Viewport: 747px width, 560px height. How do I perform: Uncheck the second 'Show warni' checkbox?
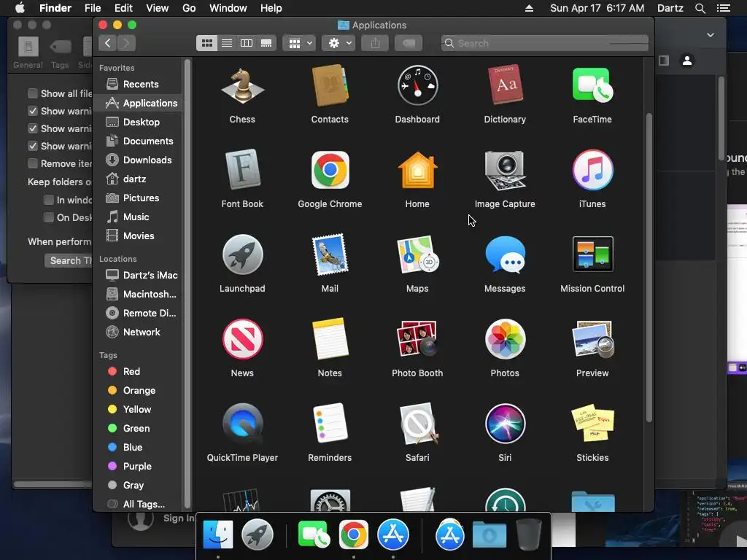coord(32,128)
